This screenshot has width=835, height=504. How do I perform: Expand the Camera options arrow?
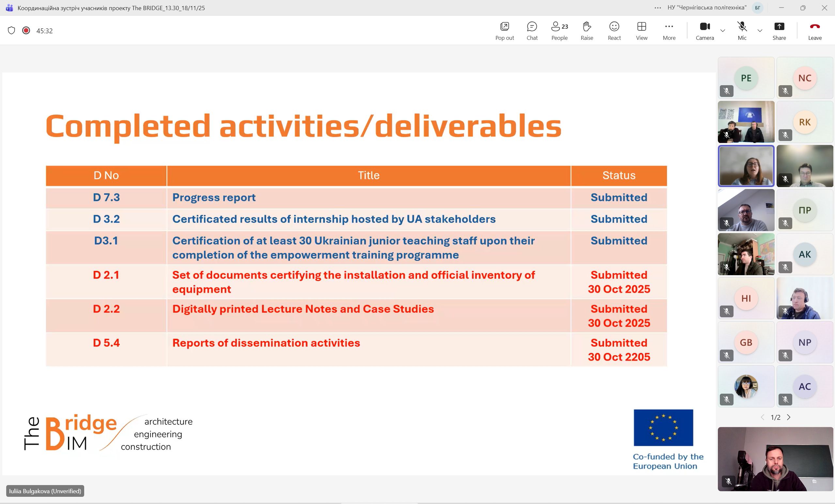click(x=722, y=30)
